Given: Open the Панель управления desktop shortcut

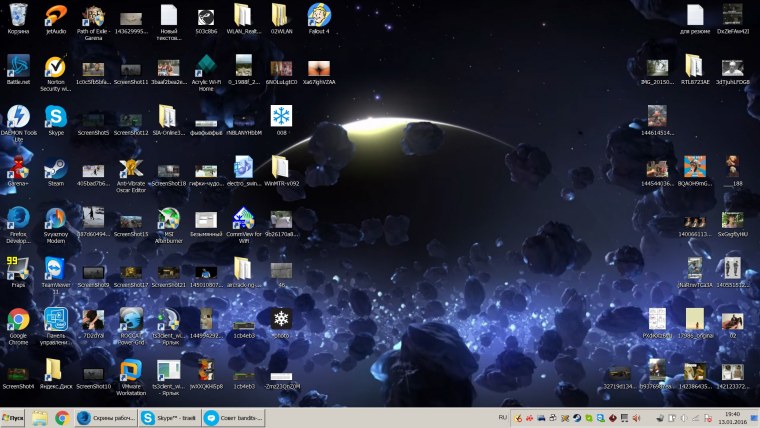Looking at the screenshot, I should (56, 326).
